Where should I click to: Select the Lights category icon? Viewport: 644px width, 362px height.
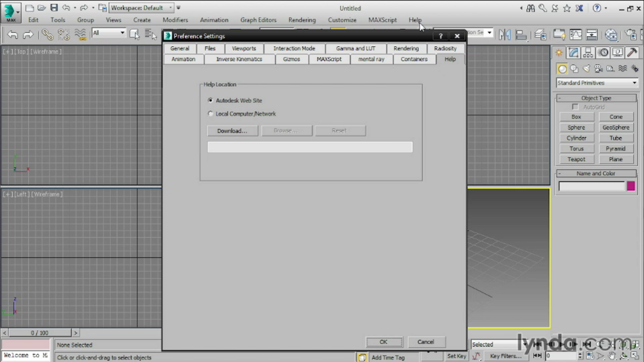(x=586, y=69)
